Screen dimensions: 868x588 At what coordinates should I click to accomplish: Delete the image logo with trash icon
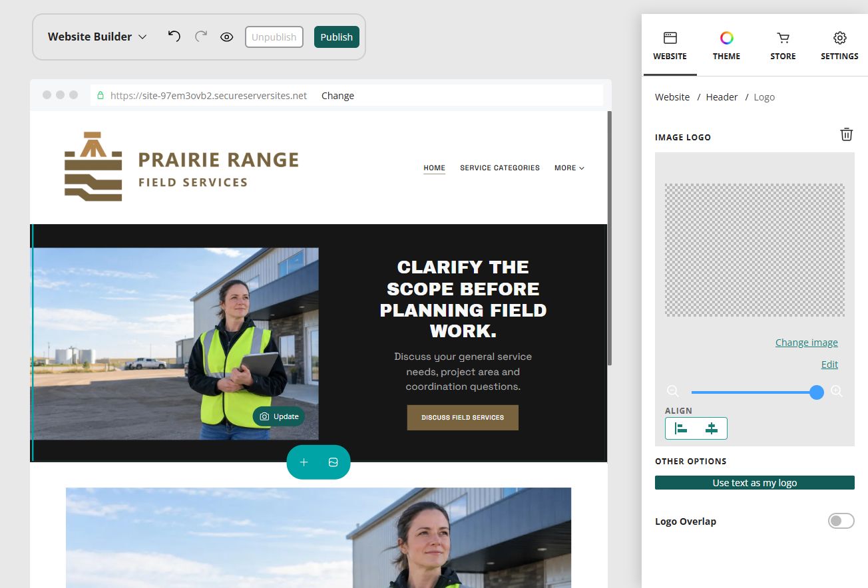847,134
